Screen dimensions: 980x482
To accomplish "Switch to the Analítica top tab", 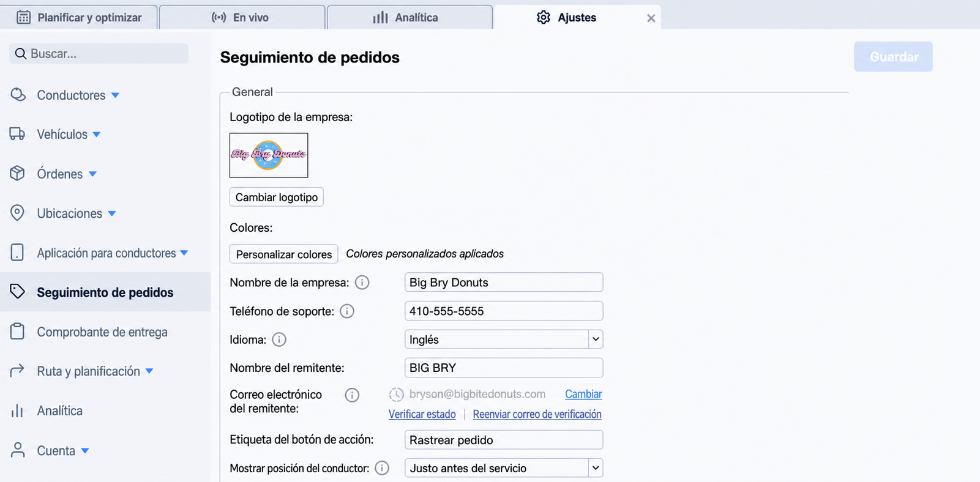I will click(x=410, y=17).
